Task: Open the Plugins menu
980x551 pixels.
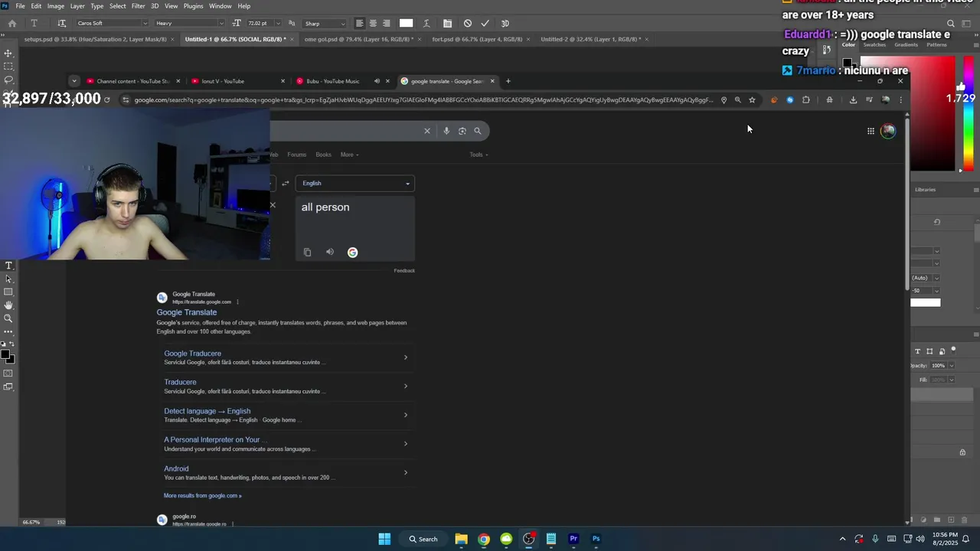Action: 193,6
